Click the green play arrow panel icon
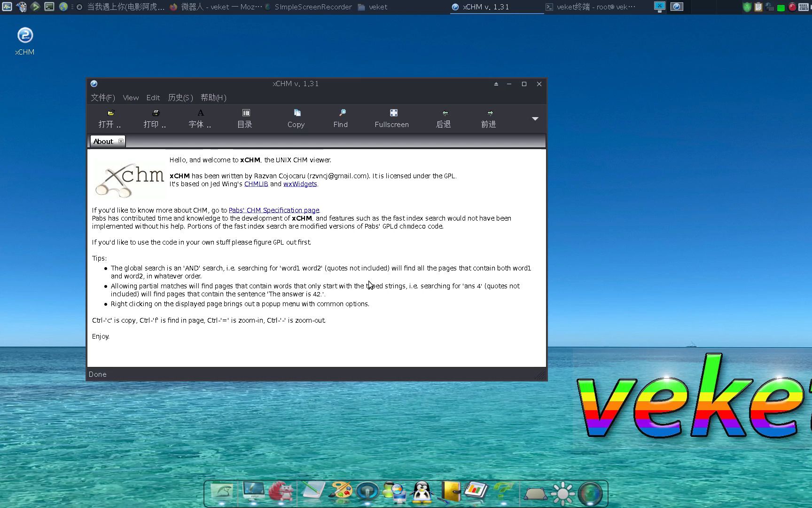812x508 pixels. point(35,7)
